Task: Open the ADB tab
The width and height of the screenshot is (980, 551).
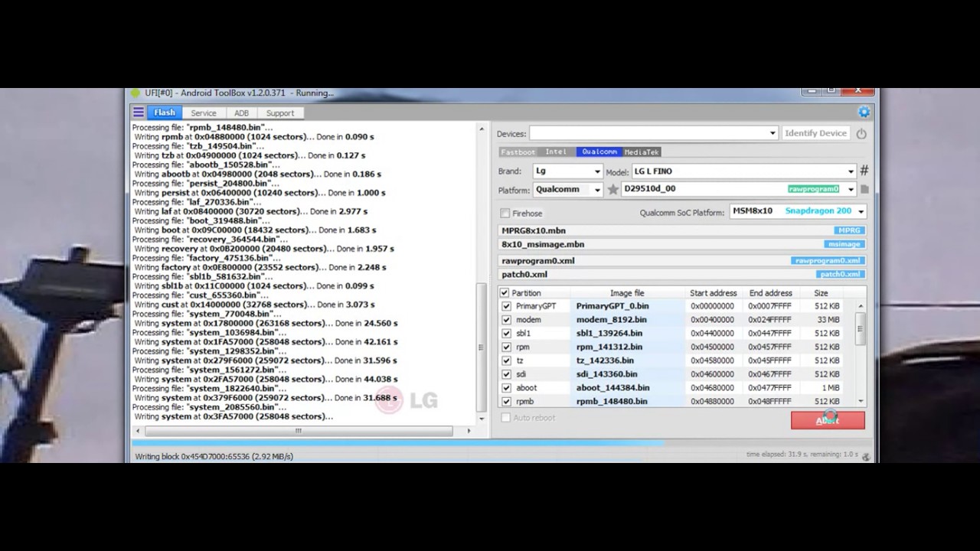Action: pos(241,113)
